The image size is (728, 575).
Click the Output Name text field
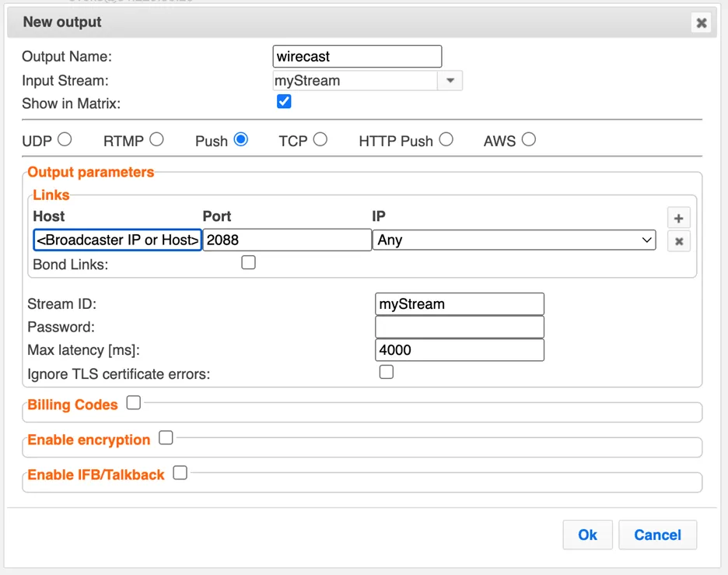click(358, 57)
